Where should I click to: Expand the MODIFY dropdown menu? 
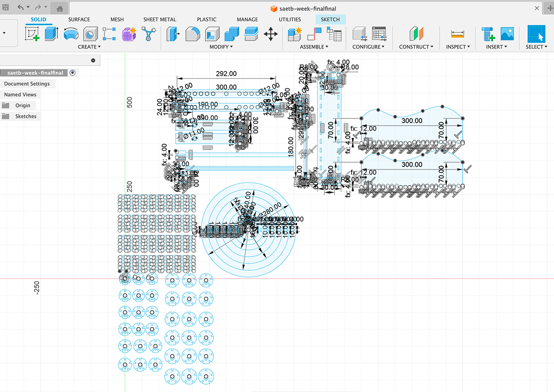tap(221, 47)
